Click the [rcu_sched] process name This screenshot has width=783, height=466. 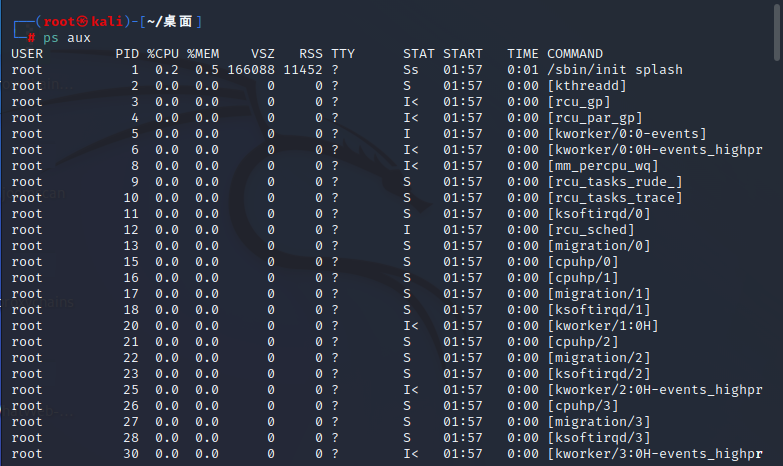click(591, 230)
